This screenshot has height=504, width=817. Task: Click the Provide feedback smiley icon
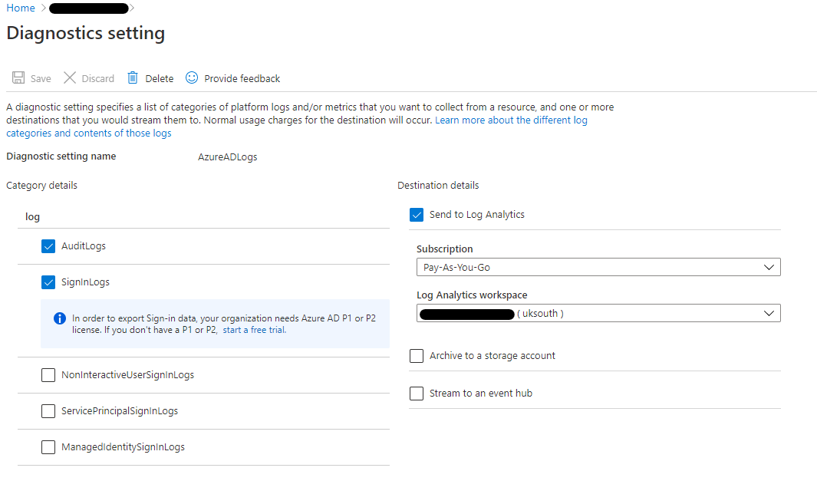coord(192,77)
